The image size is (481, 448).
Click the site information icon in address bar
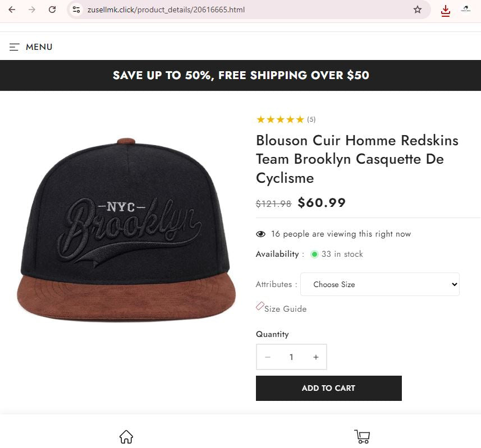(75, 10)
